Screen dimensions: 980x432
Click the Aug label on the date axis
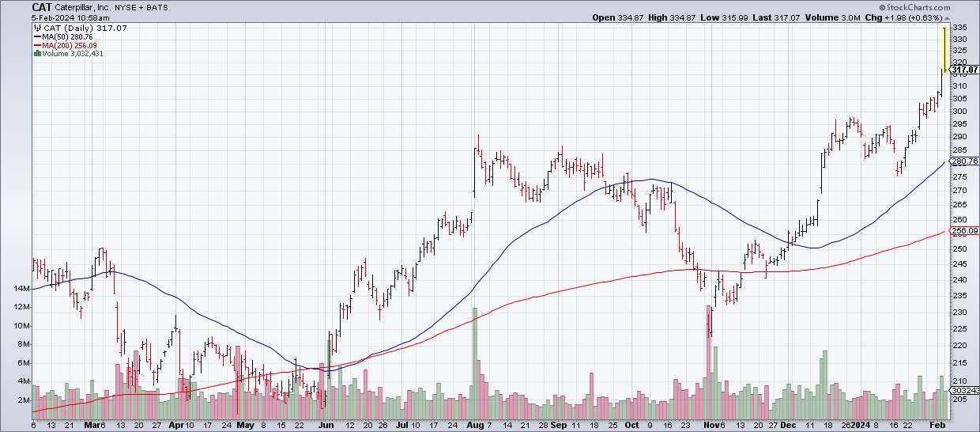coord(473,425)
